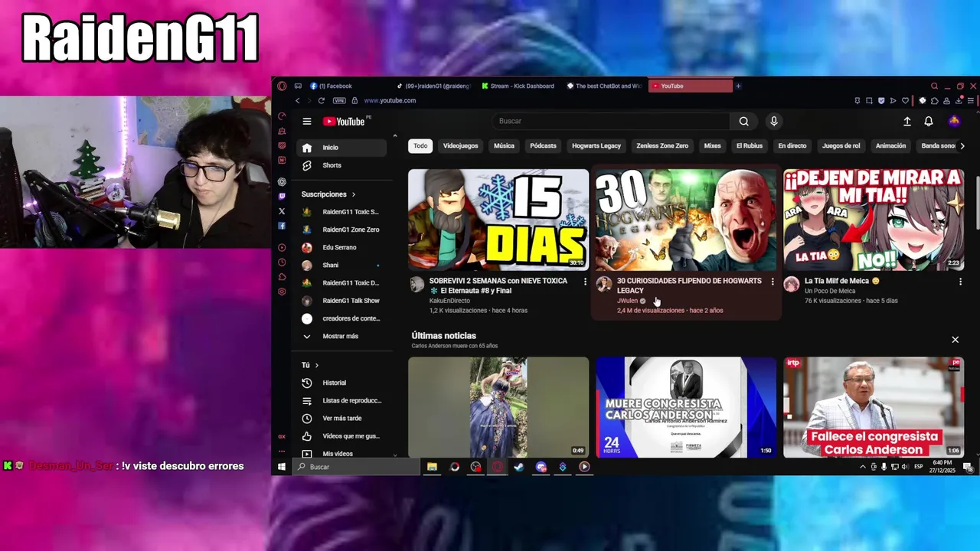Switch to The best ChatBot tab
This screenshot has width=980, height=551.
[603, 86]
